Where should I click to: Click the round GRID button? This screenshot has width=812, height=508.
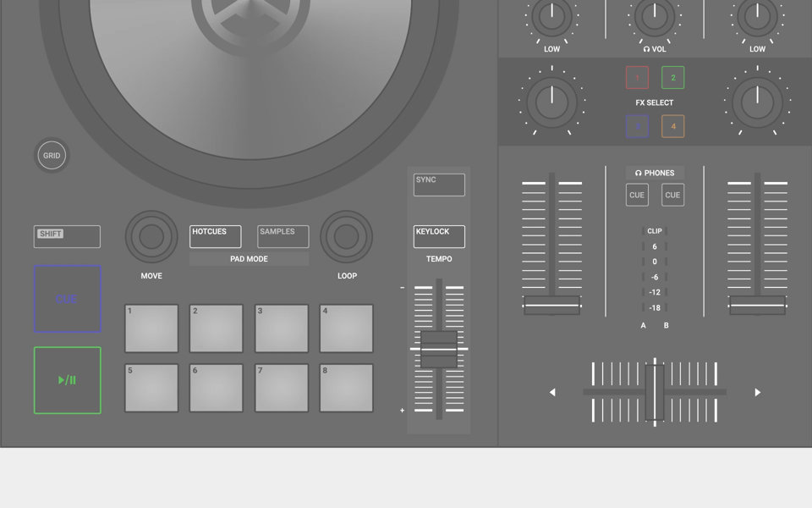point(52,156)
